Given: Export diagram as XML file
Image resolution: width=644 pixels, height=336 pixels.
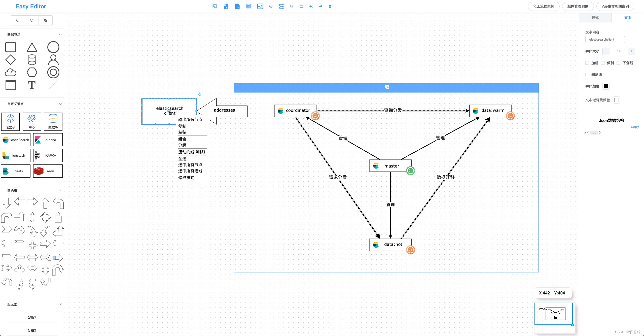Looking at the screenshot, I should tap(237, 6).
